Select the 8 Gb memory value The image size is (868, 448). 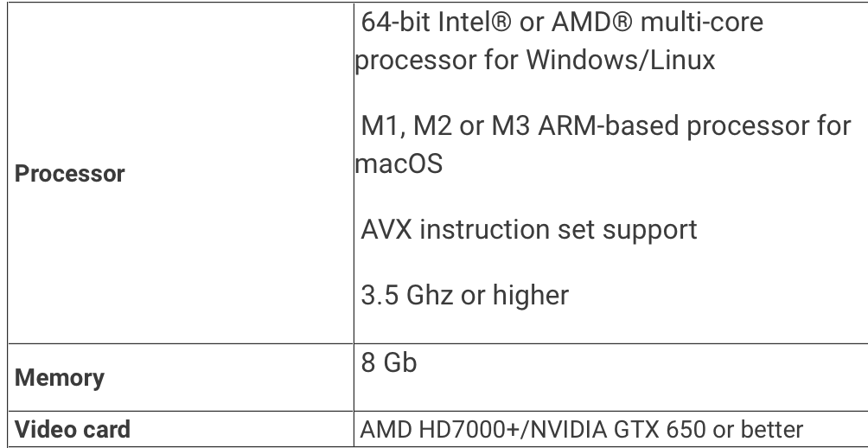[388, 363]
